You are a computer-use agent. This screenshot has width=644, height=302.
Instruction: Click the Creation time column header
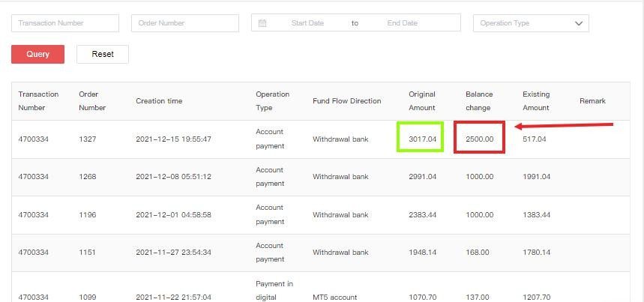coord(159,101)
